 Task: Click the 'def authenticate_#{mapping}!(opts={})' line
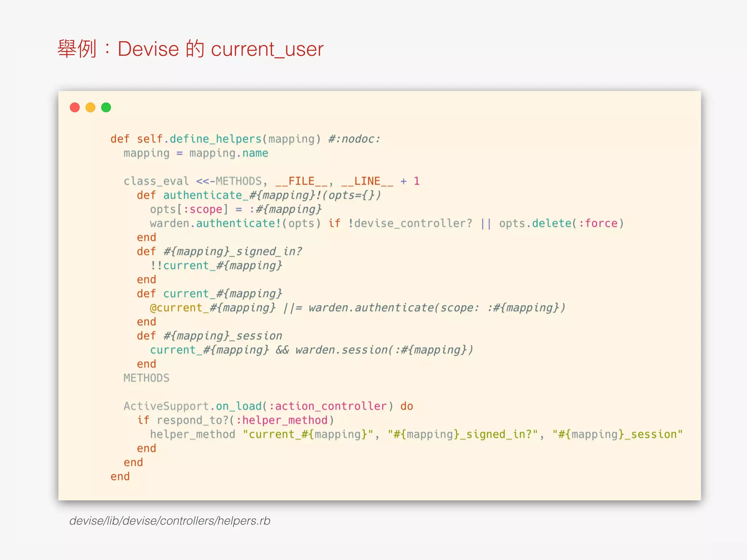(259, 195)
